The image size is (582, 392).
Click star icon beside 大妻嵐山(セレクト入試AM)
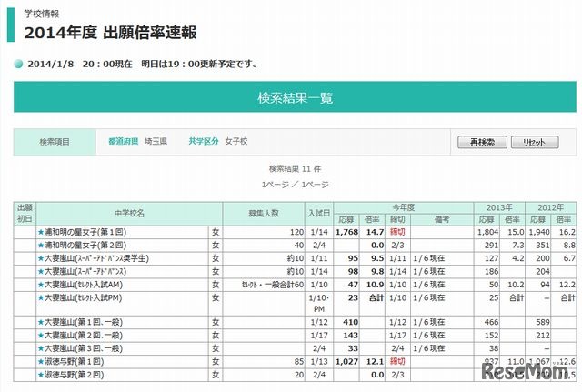point(41,285)
